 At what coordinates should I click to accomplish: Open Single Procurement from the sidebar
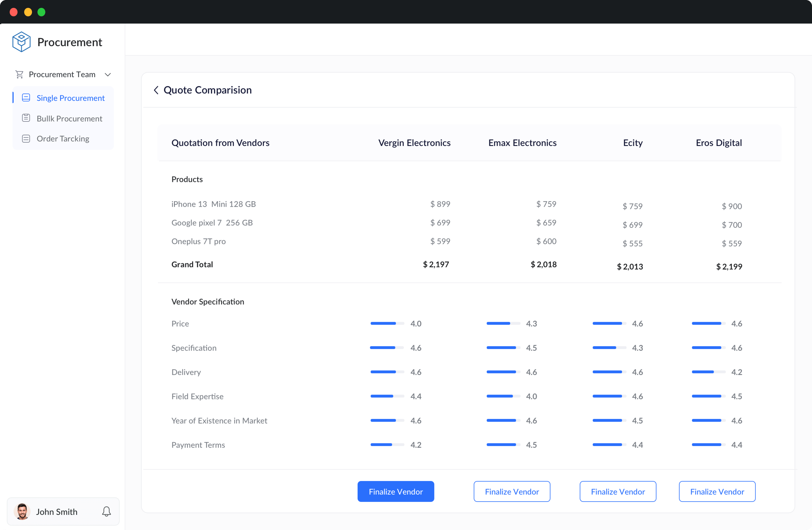70,98
